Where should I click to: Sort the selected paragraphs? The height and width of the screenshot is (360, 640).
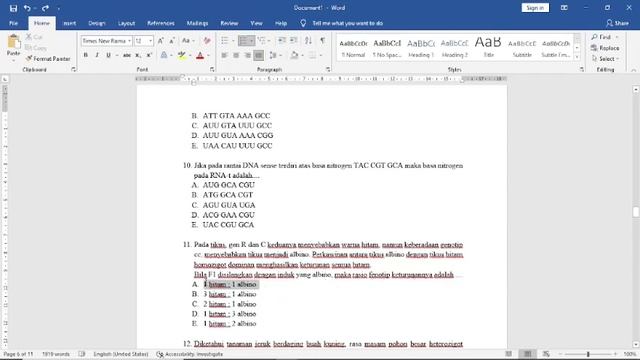click(308, 40)
